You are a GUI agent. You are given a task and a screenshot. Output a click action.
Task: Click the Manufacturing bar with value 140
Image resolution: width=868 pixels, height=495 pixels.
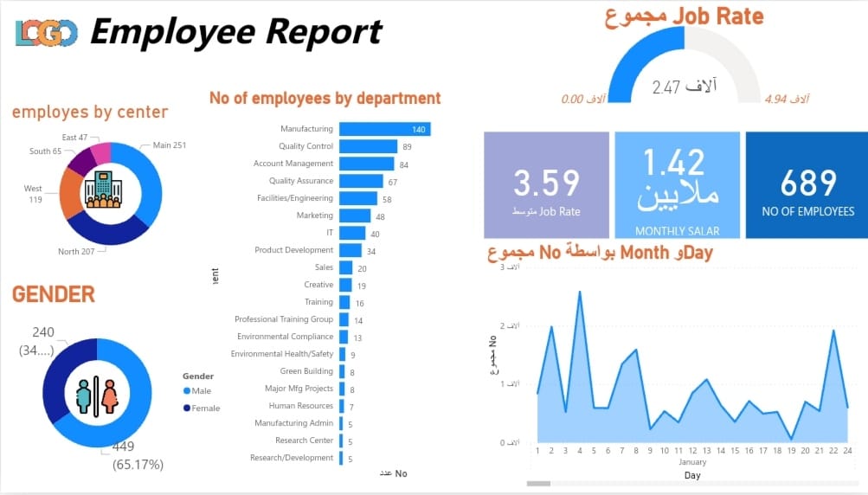pyautogui.click(x=384, y=129)
